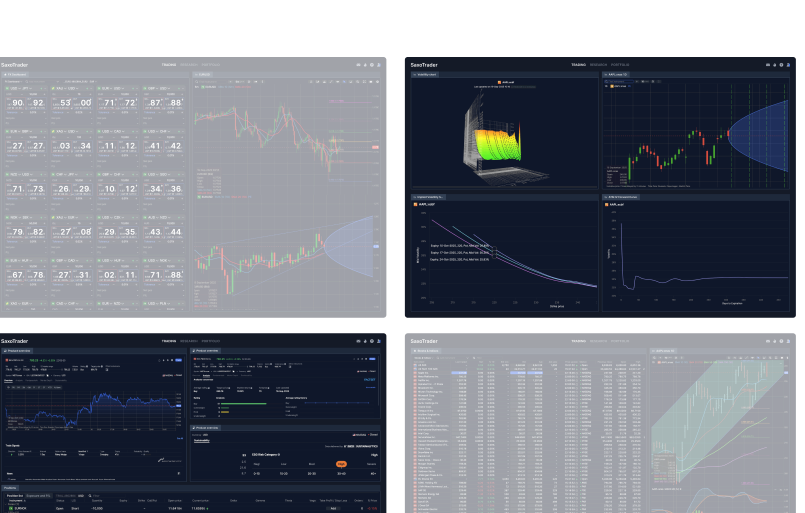Click TRADING tab in volatility chart screenshot
This screenshot has height=513, width=805.
pyautogui.click(x=579, y=65)
